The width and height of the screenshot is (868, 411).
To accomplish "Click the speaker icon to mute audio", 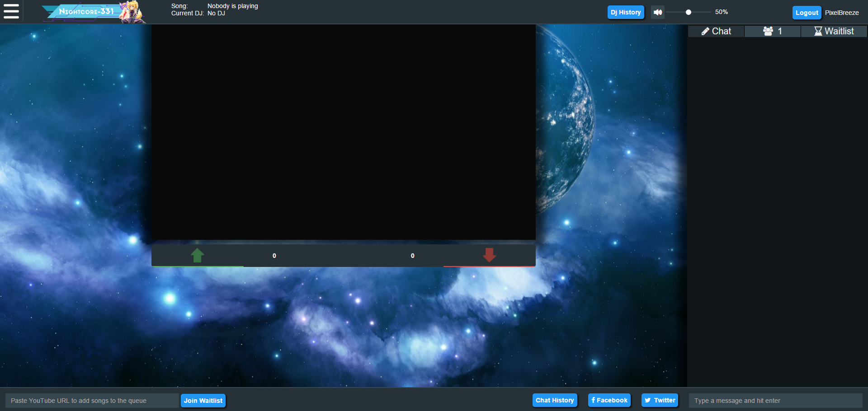I will tap(658, 12).
